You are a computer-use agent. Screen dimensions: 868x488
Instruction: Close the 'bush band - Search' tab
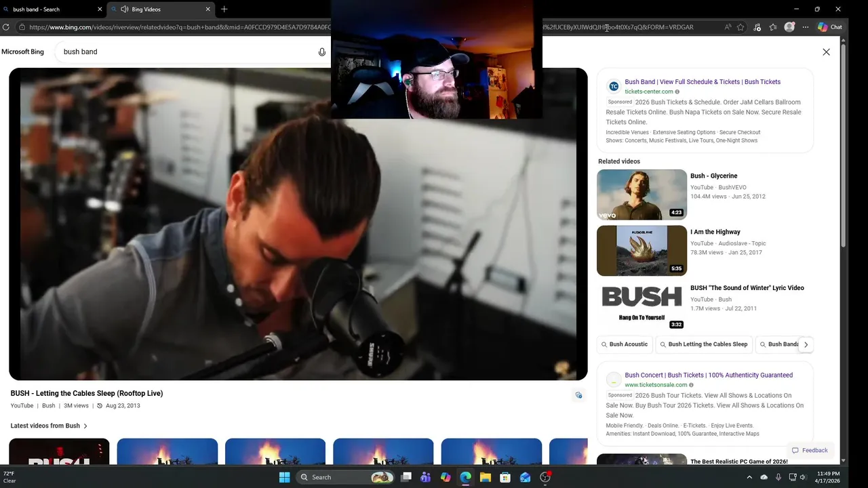100,9
